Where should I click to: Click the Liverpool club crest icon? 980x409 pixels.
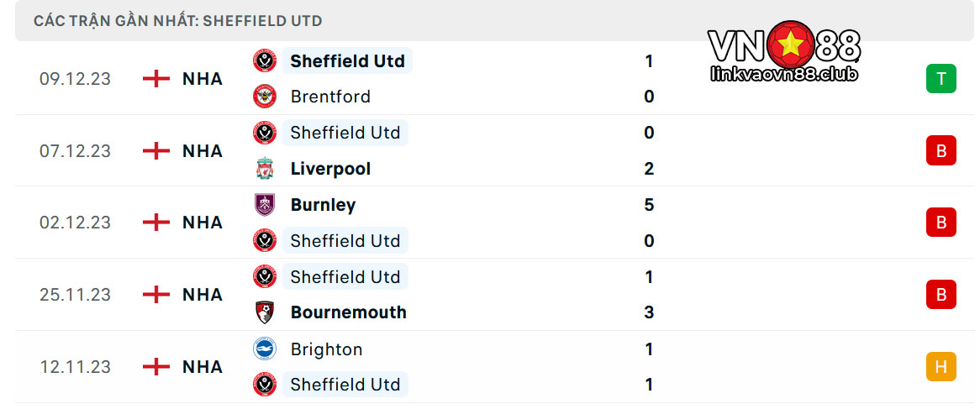[x=265, y=169]
